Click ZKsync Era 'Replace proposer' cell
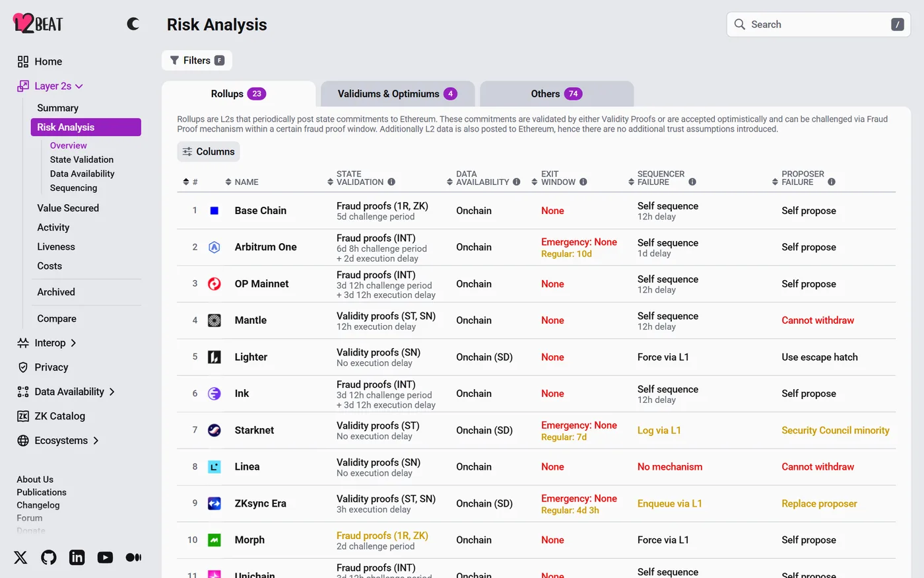 point(819,503)
